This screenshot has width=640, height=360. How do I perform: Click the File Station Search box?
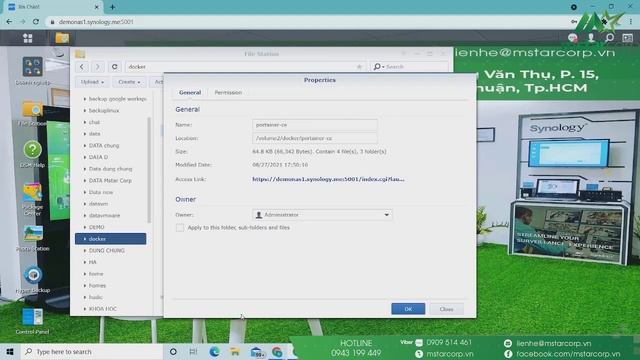pos(409,67)
